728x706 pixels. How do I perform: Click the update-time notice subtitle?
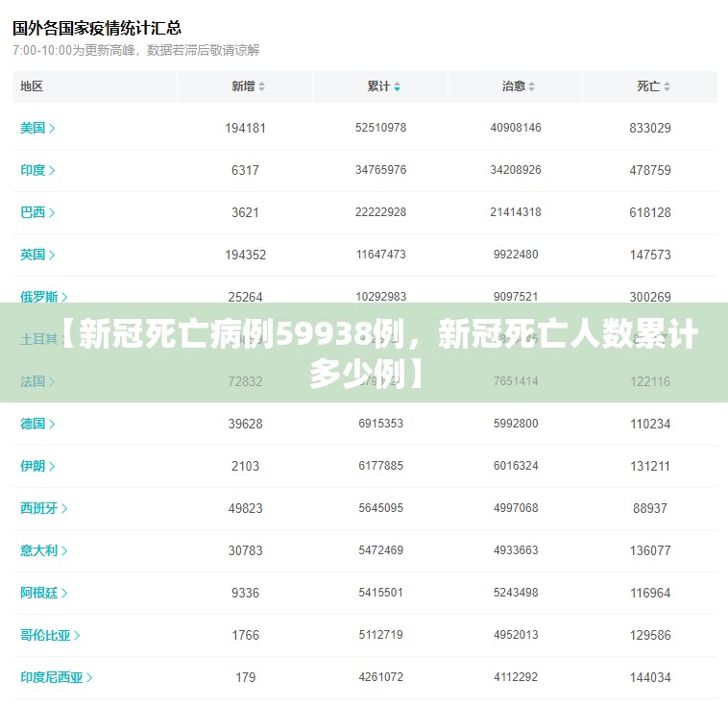pos(136,50)
